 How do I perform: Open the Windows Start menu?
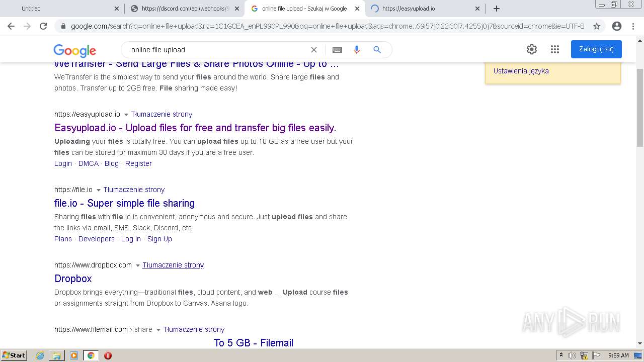click(14, 355)
